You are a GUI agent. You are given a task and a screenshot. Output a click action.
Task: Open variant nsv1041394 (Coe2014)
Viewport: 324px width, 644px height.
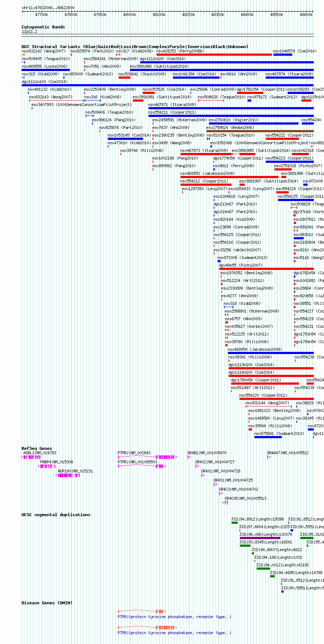(x=194, y=74)
